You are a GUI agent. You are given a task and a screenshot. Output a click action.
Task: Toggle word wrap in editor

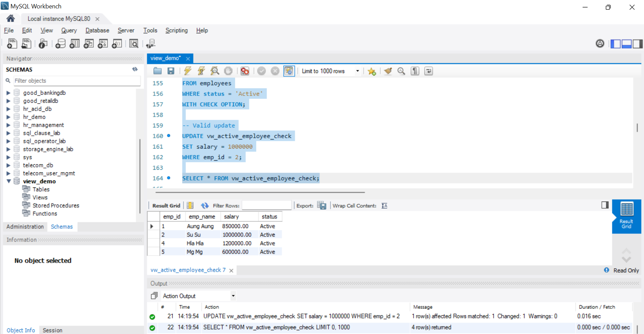click(429, 71)
